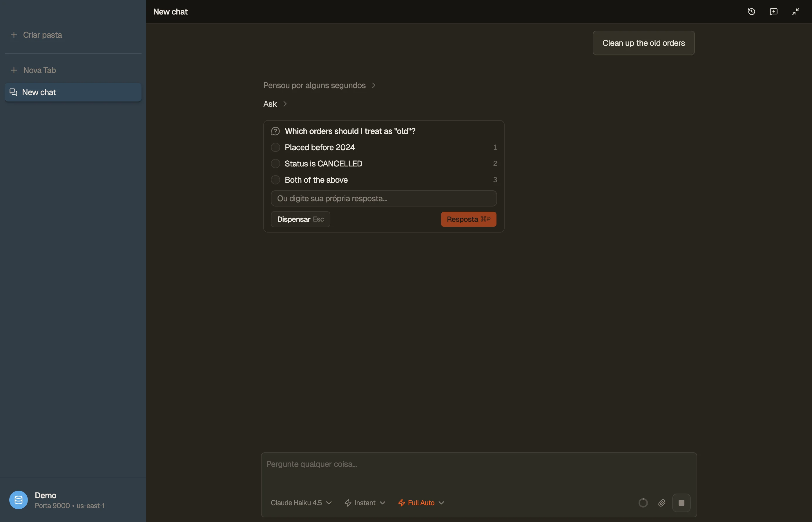Click the shortcut number 1 hint
This screenshot has height=522, width=812.
[x=495, y=147]
